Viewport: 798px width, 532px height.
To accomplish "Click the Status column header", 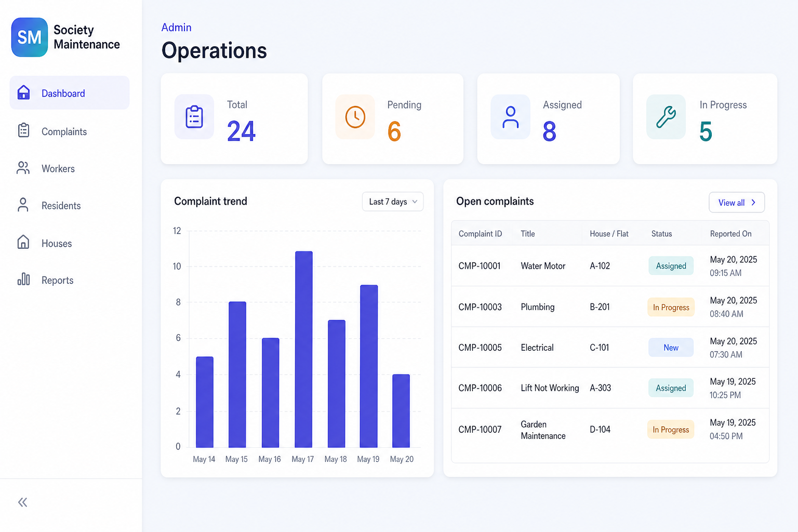I will click(x=661, y=234).
